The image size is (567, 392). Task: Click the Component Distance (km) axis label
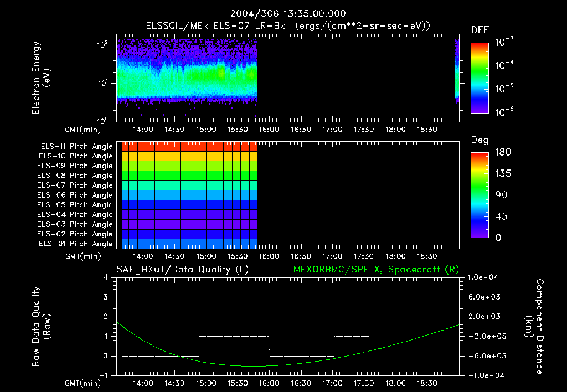pos(534,327)
